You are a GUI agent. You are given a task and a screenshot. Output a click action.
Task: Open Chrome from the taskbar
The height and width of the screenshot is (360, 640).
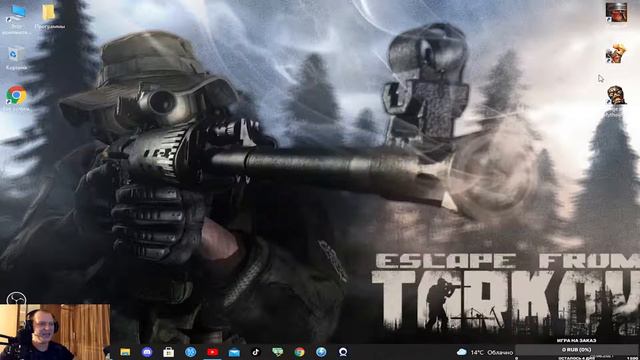[300, 352]
